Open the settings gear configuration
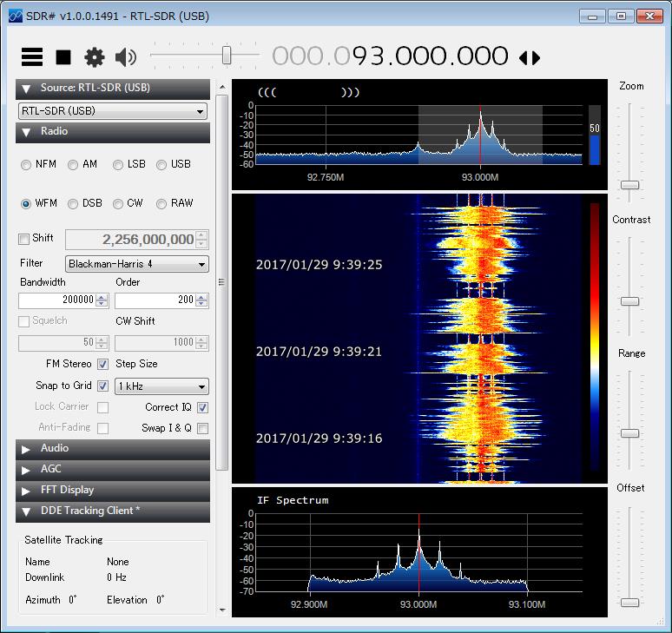 (95, 57)
